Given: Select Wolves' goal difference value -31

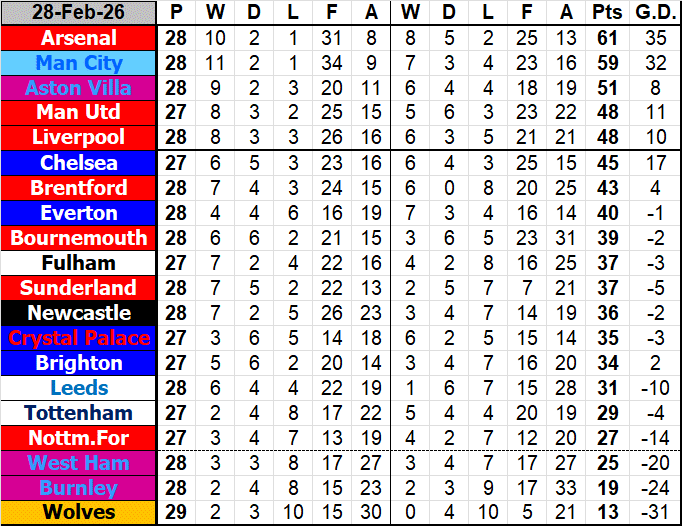Looking at the screenshot, I should (x=655, y=513).
